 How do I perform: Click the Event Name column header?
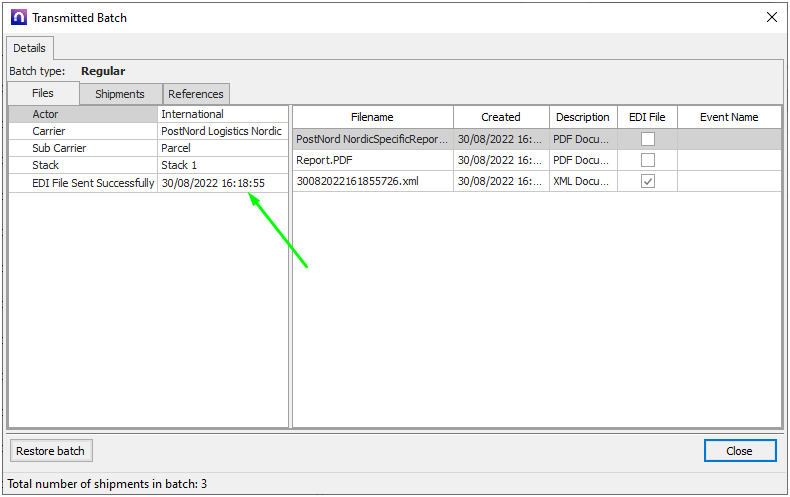click(x=728, y=117)
